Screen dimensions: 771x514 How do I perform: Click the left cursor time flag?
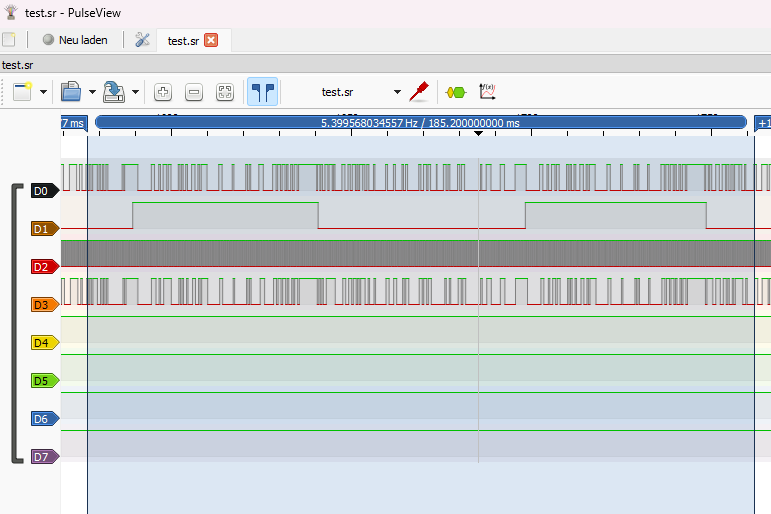(74, 123)
